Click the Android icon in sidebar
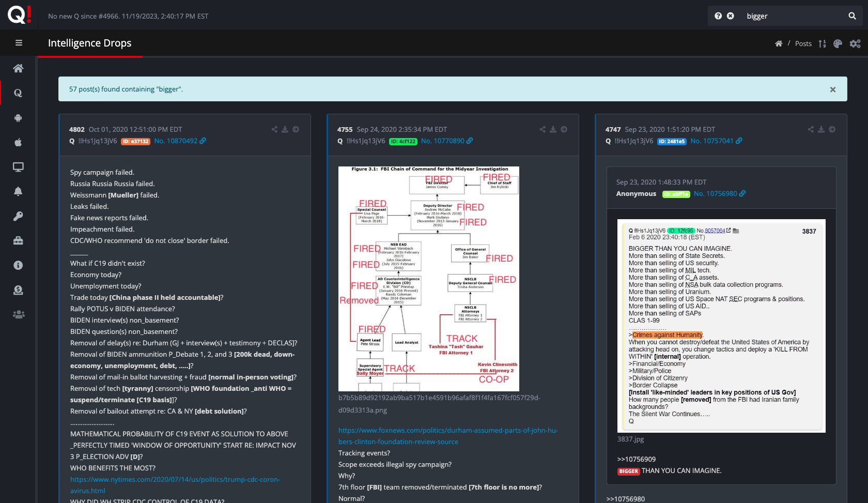 point(18,118)
